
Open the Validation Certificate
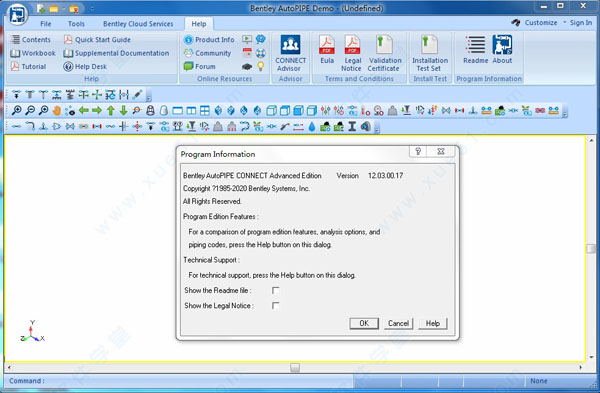[384, 53]
